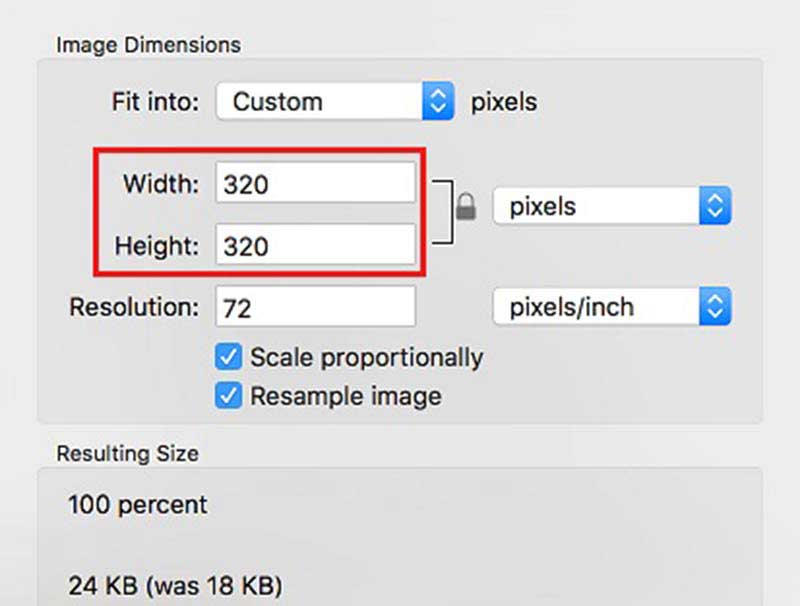Click the Image Dimensions section heading
The image size is (800, 606).
point(148,45)
